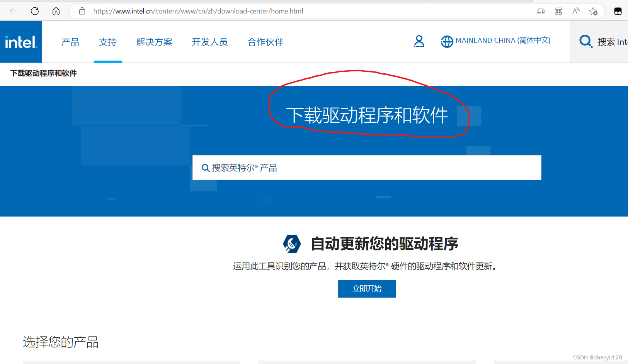Open the QR/apps grid icon
Viewport: 628px width, 364px height.
click(558, 11)
